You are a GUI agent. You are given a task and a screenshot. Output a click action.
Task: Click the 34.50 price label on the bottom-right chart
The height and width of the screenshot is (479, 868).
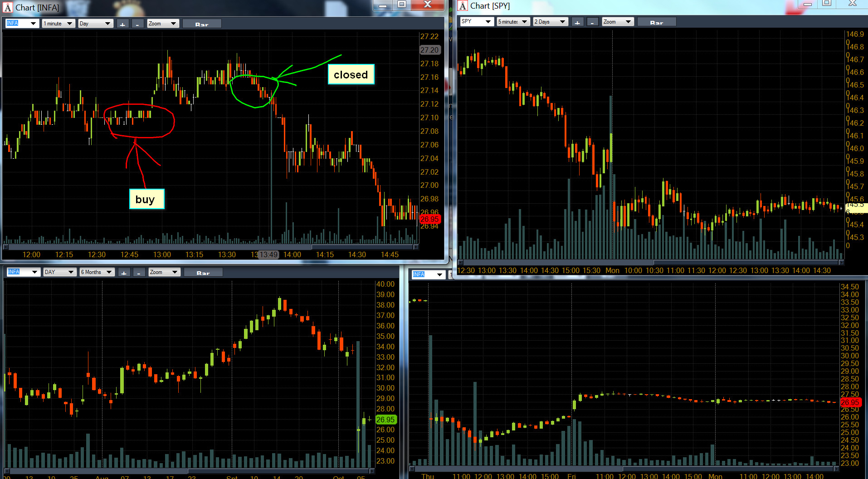pyautogui.click(x=850, y=287)
